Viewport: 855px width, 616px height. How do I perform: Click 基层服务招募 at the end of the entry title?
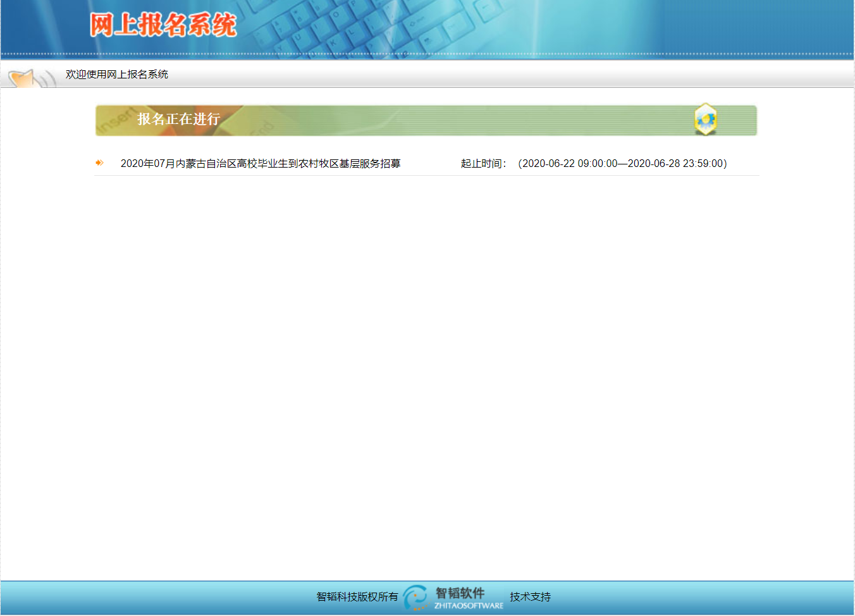(370, 164)
